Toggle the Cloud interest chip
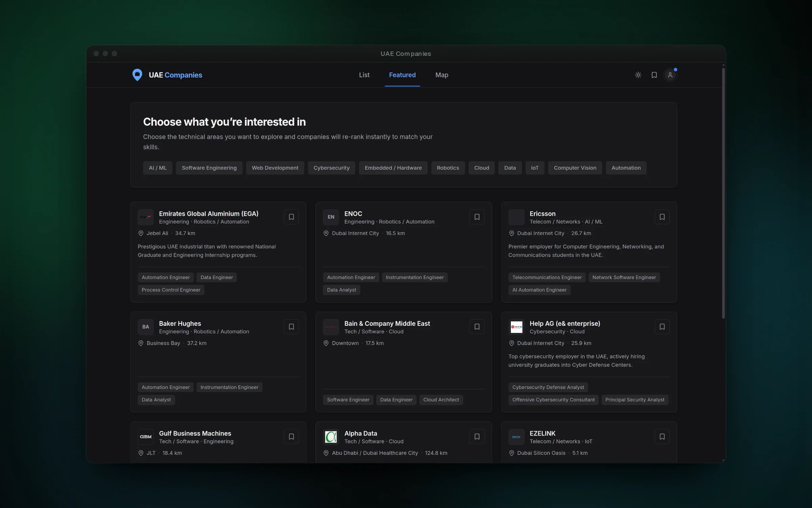This screenshot has width=812, height=508. coord(481,168)
